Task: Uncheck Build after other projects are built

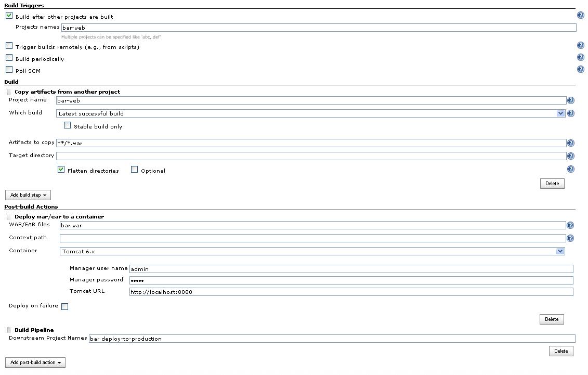Action: tap(9, 16)
